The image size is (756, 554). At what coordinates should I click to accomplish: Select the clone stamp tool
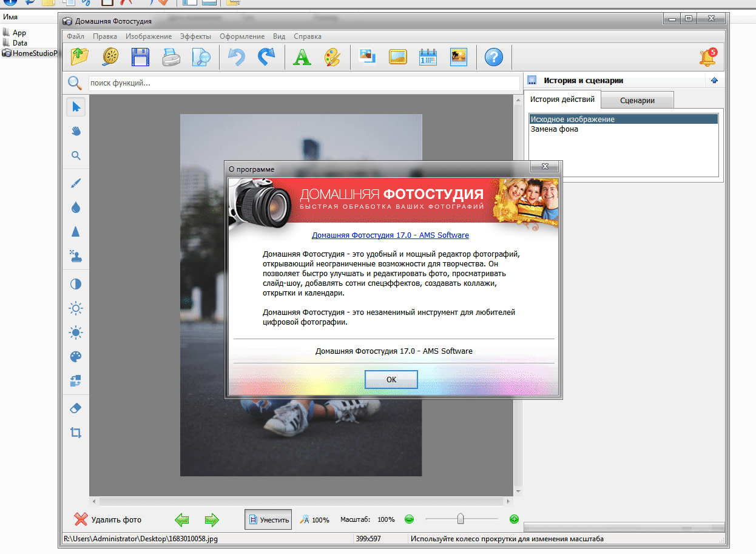tap(76, 256)
